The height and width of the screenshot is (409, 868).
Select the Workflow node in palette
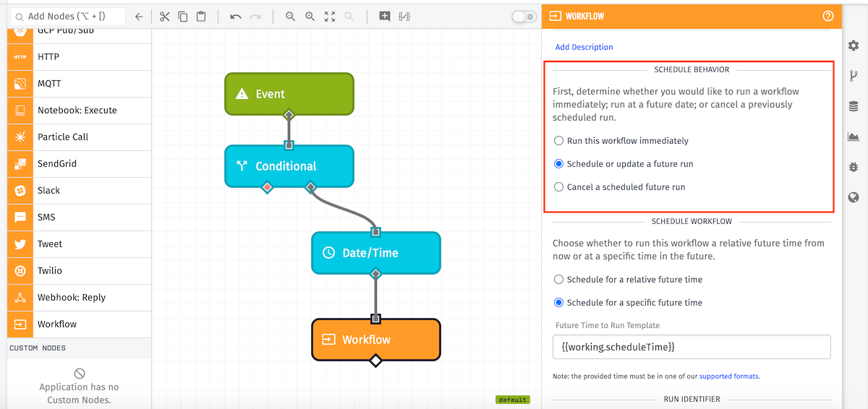pos(79,324)
